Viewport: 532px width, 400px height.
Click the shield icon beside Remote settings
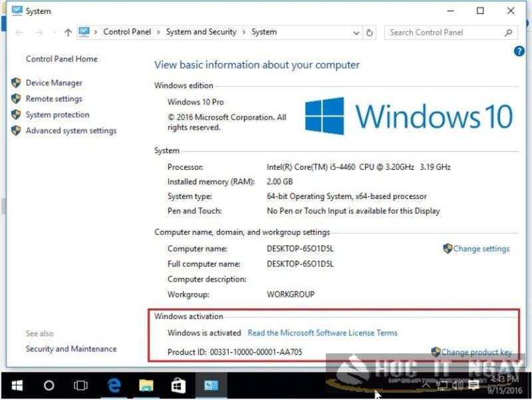pyautogui.click(x=16, y=99)
